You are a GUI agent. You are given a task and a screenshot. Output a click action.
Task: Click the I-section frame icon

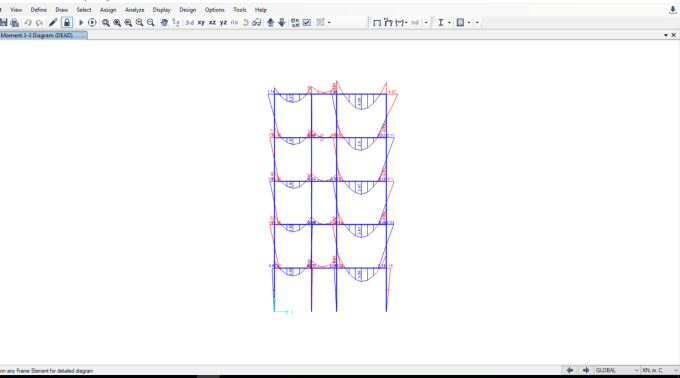[x=441, y=23]
